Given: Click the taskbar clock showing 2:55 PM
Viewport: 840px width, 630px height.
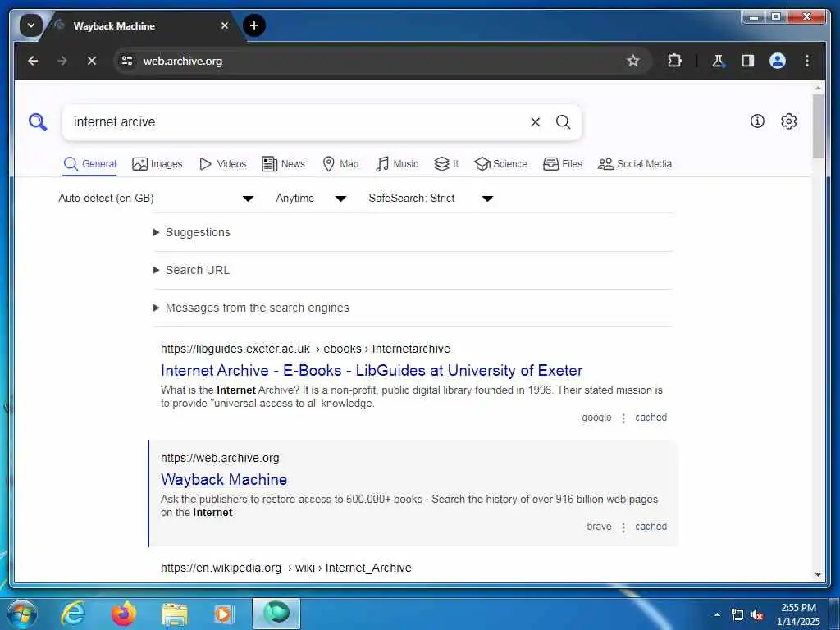Looking at the screenshot, I should click(798, 614).
